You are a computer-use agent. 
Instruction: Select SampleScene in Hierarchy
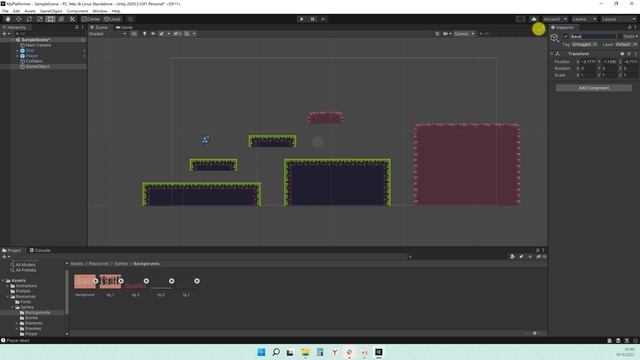coord(36,40)
